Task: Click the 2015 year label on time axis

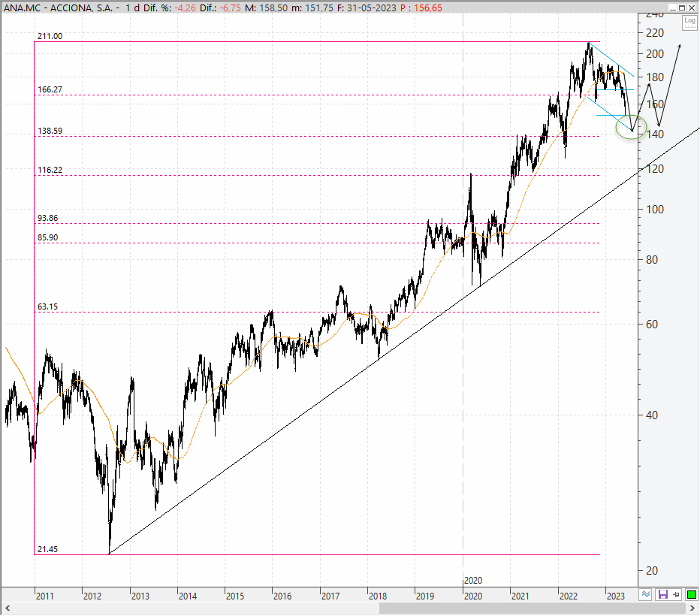Action: click(x=235, y=596)
